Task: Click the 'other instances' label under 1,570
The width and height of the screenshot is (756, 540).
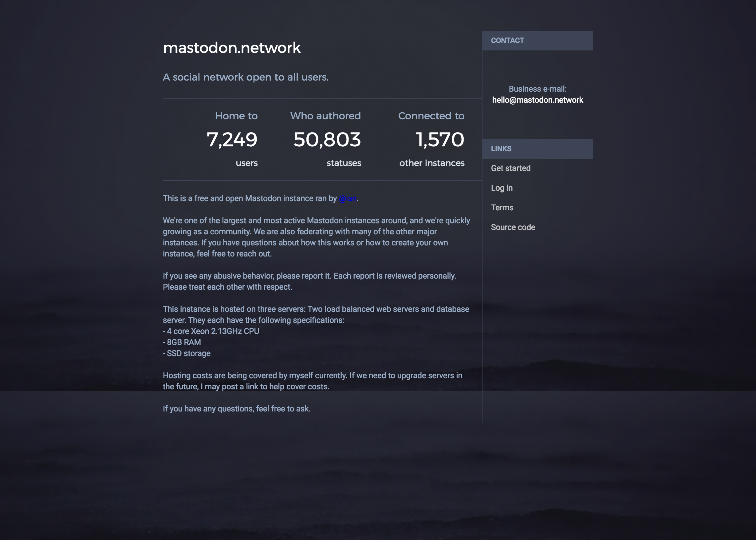Action: coord(432,163)
